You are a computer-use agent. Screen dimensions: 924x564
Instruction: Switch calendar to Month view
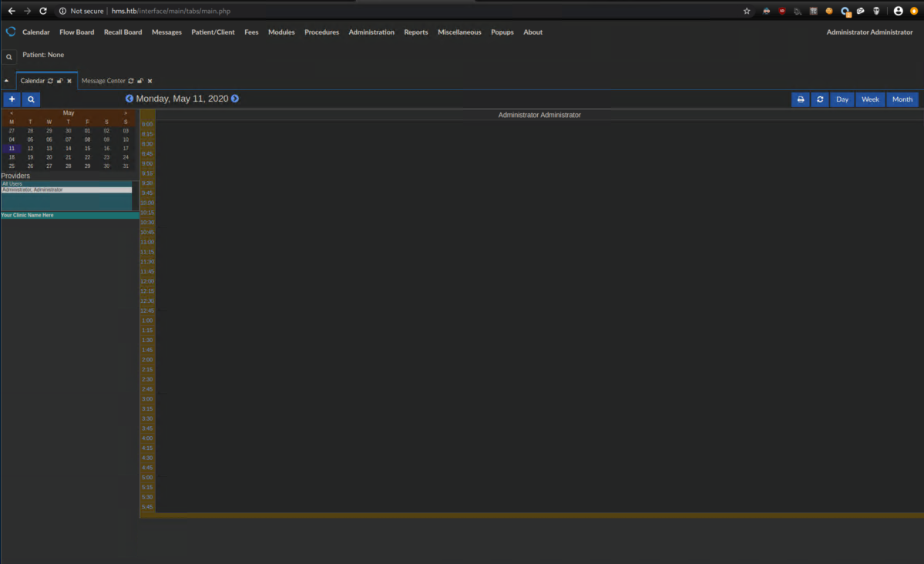pos(902,99)
